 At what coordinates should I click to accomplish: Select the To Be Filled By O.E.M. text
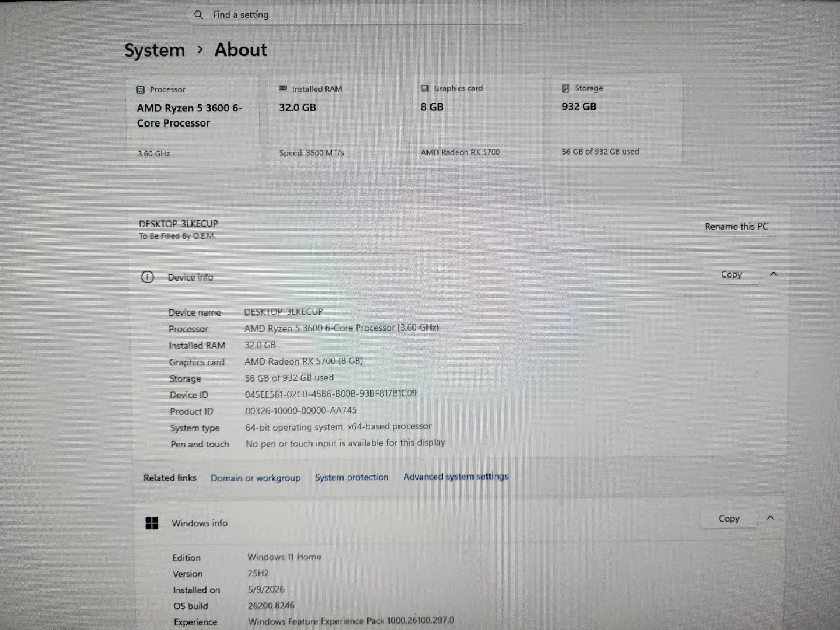point(177,236)
